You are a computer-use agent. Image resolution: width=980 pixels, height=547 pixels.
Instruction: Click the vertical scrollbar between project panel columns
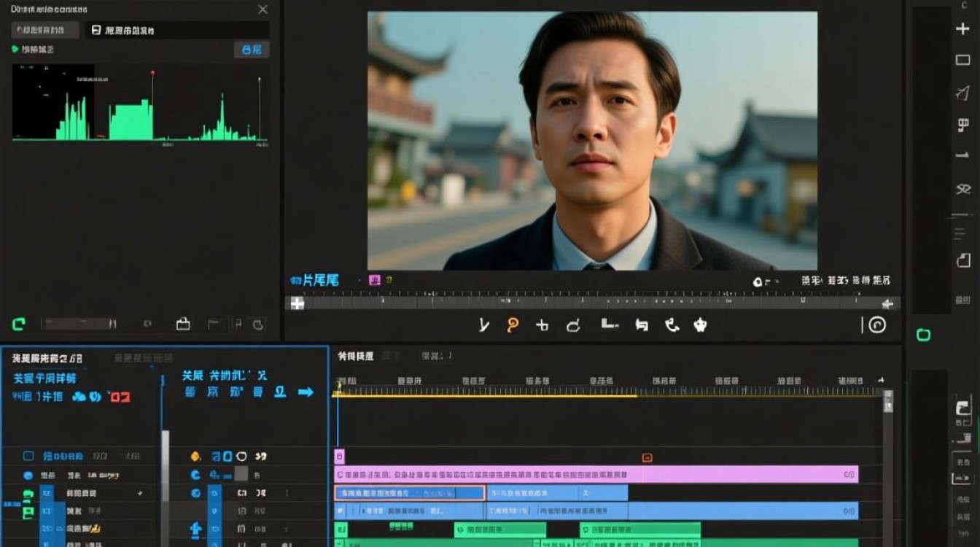click(x=165, y=465)
